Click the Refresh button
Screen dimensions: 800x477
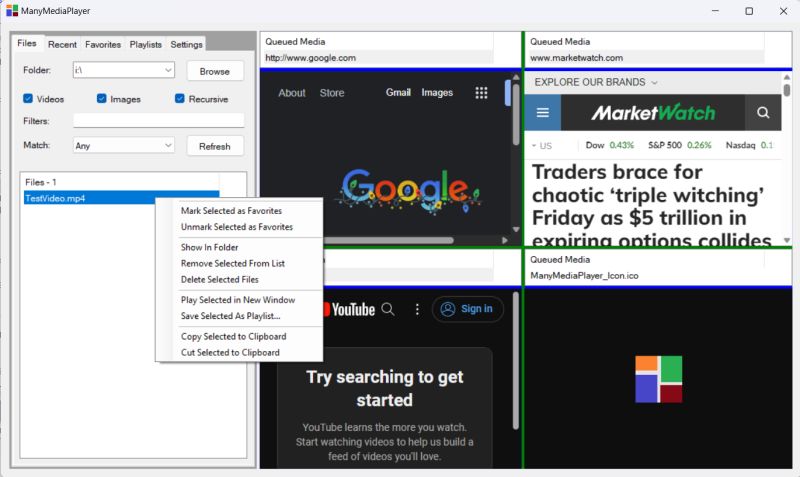click(x=215, y=146)
